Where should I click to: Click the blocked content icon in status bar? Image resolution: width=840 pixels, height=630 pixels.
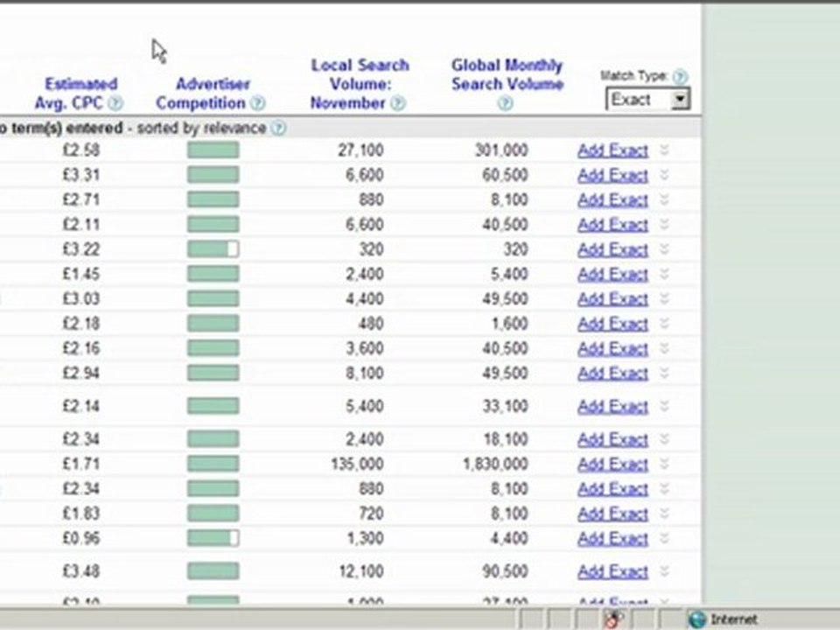coord(613,619)
